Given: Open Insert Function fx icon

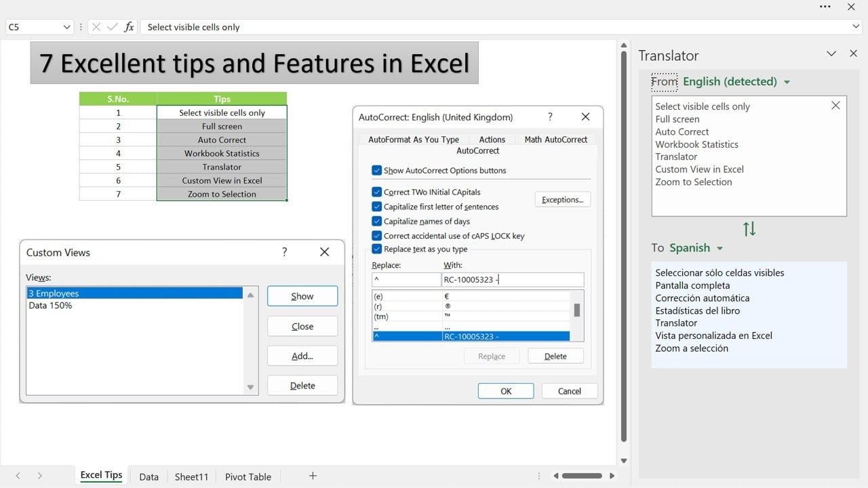Looking at the screenshot, I should point(129,27).
